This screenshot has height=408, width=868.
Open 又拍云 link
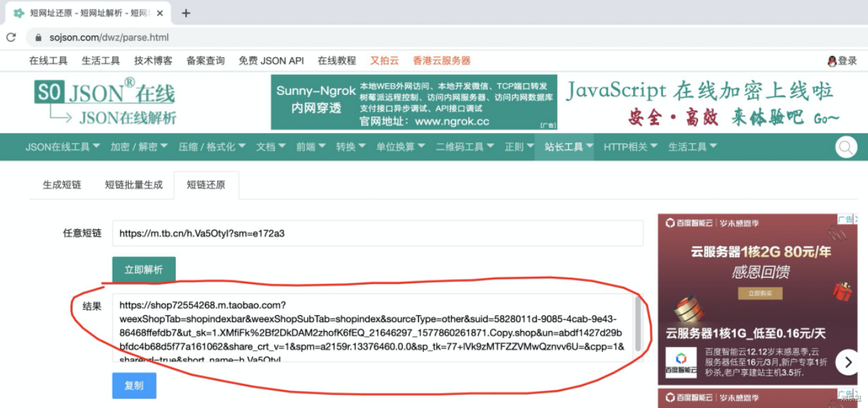coord(384,61)
